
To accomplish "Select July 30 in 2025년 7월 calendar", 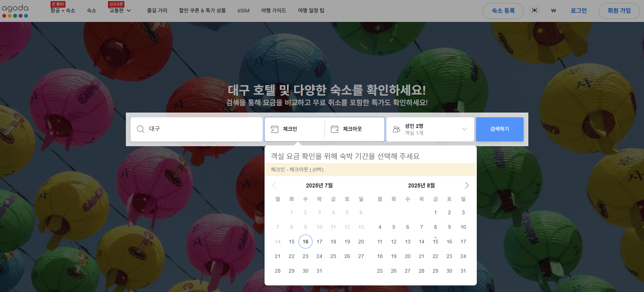I will (x=306, y=271).
